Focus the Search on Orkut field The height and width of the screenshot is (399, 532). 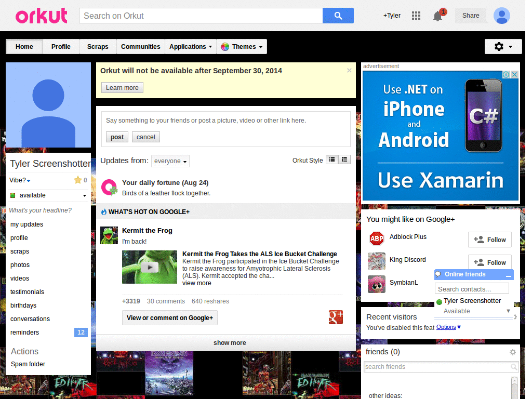tap(201, 16)
